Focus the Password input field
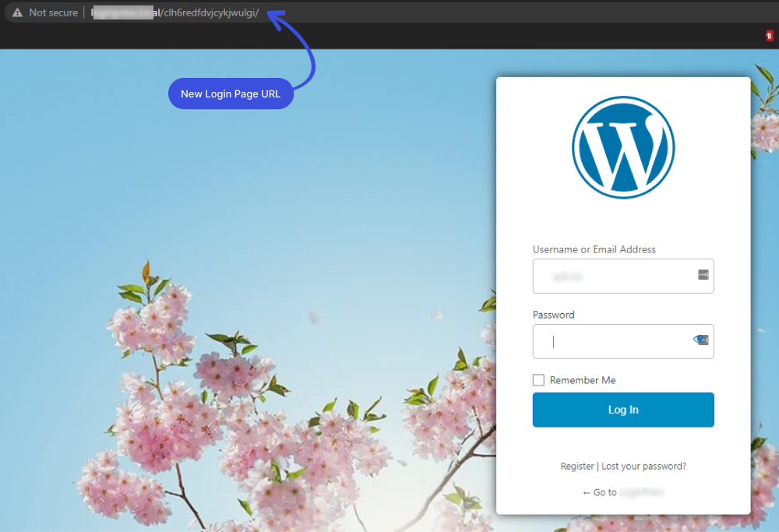The width and height of the screenshot is (779, 532). tap(623, 342)
